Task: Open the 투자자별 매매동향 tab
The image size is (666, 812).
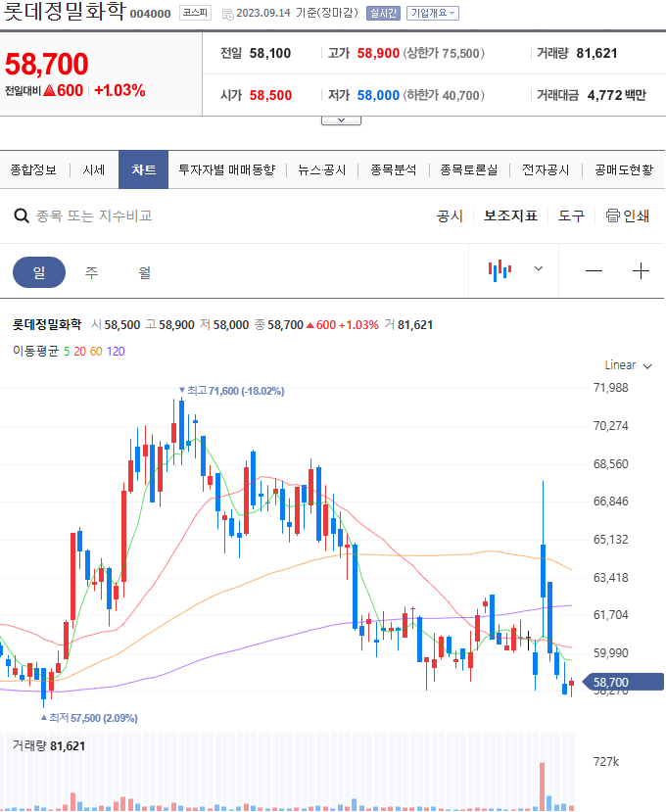Action: [227, 169]
